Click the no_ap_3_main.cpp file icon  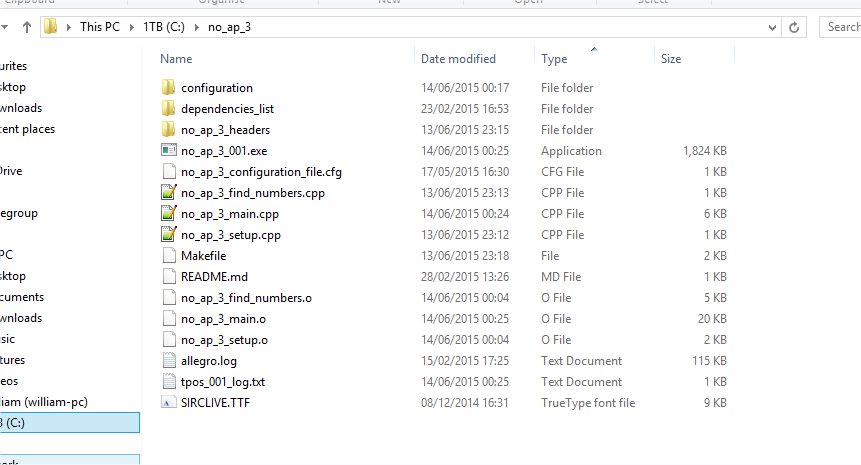click(x=168, y=214)
